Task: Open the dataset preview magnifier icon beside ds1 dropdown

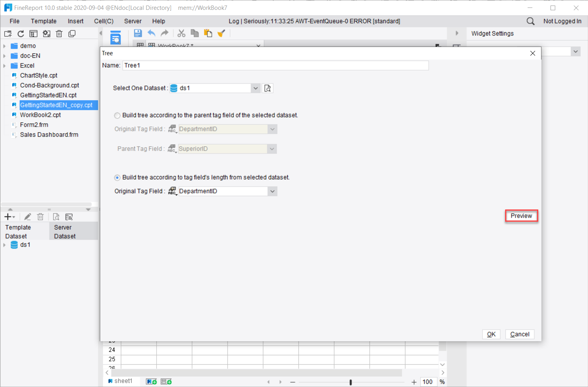Action: 268,88
